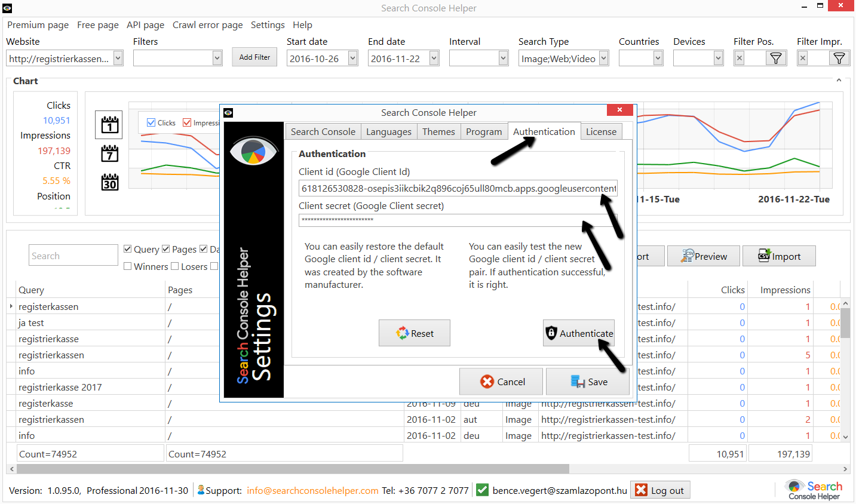Open the API page menu
Image resolution: width=856 pixels, height=504 pixels.
[145, 25]
